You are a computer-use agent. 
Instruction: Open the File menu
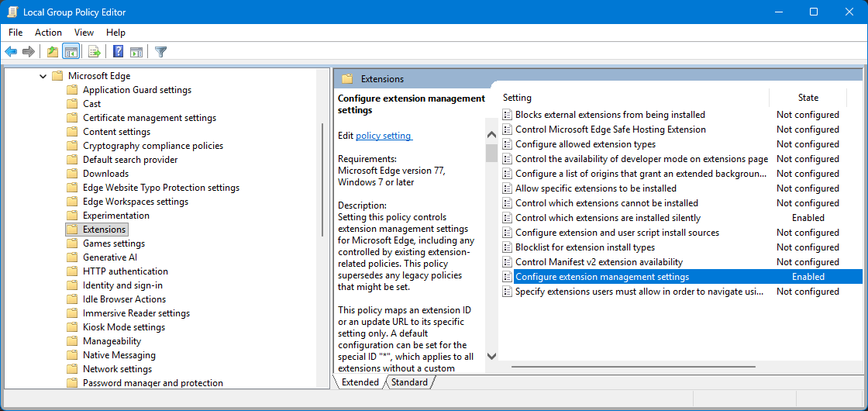[15, 33]
